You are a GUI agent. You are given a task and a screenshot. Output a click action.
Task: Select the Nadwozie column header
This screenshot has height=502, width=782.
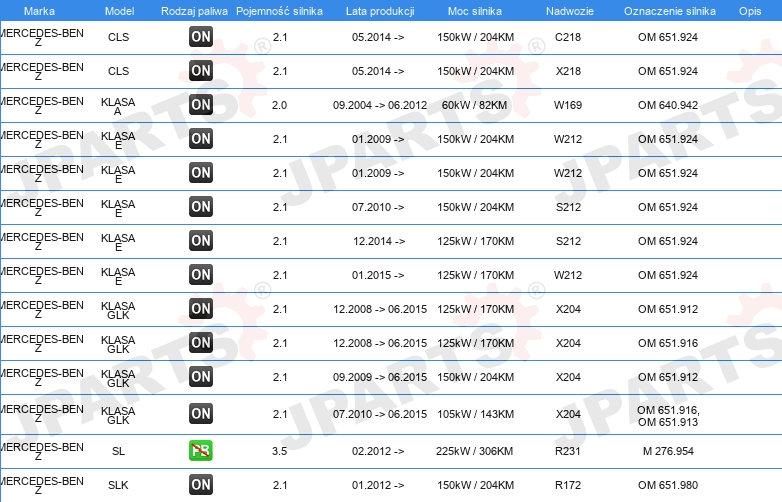coord(570,11)
